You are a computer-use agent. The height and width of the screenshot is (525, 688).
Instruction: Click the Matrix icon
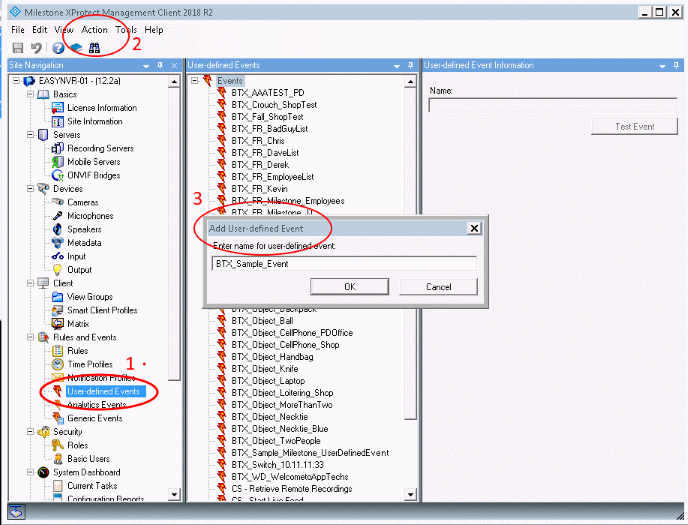(57, 324)
